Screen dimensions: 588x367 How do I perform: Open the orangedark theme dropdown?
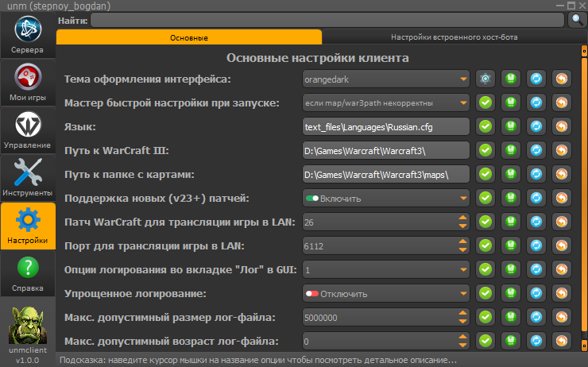386,79
